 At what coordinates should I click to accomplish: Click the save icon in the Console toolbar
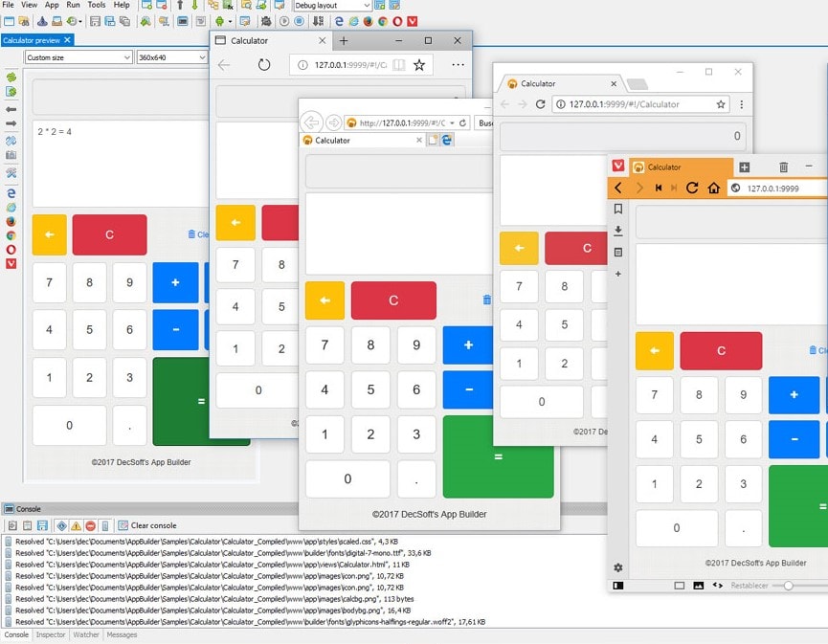tap(42, 525)
